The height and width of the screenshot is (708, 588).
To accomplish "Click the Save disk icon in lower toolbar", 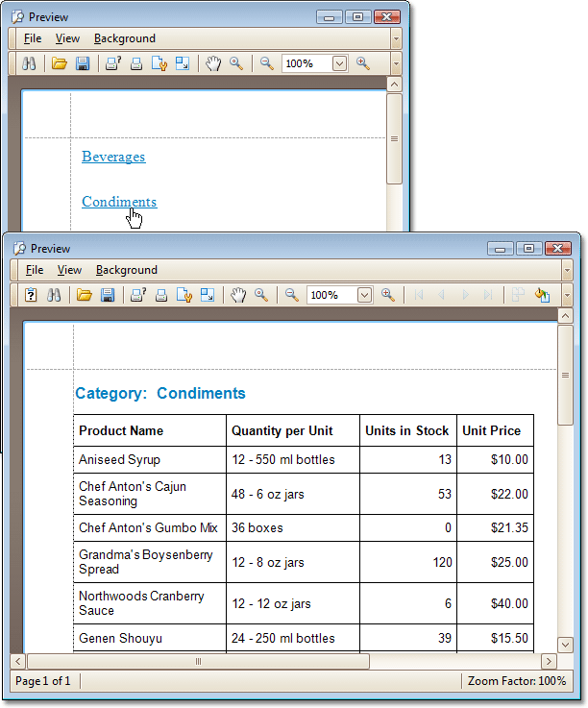I will tap(108, 295).
